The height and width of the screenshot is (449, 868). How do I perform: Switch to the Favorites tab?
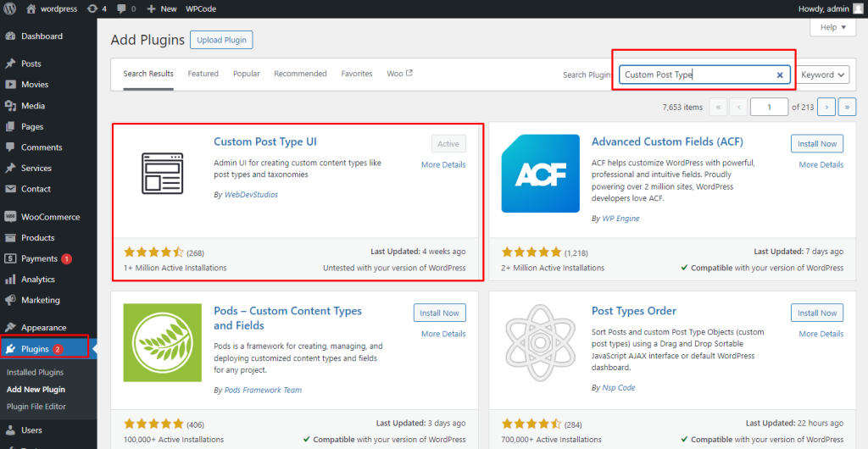pyautogui.click(x=357, y=74)
